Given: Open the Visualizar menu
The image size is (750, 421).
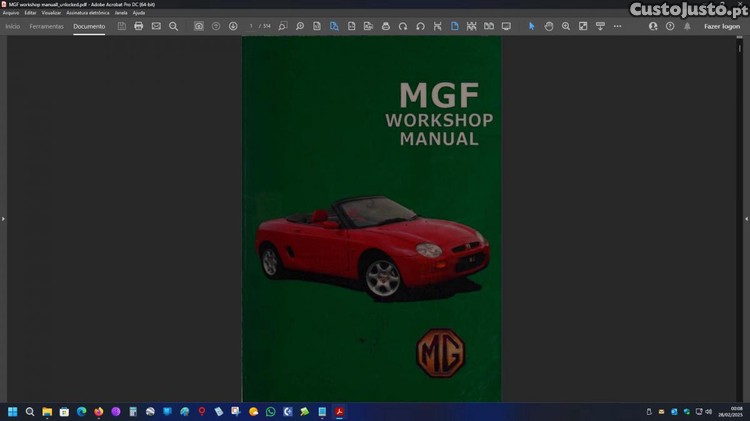Looking at the screenshot, I should [x=51, y=12].
